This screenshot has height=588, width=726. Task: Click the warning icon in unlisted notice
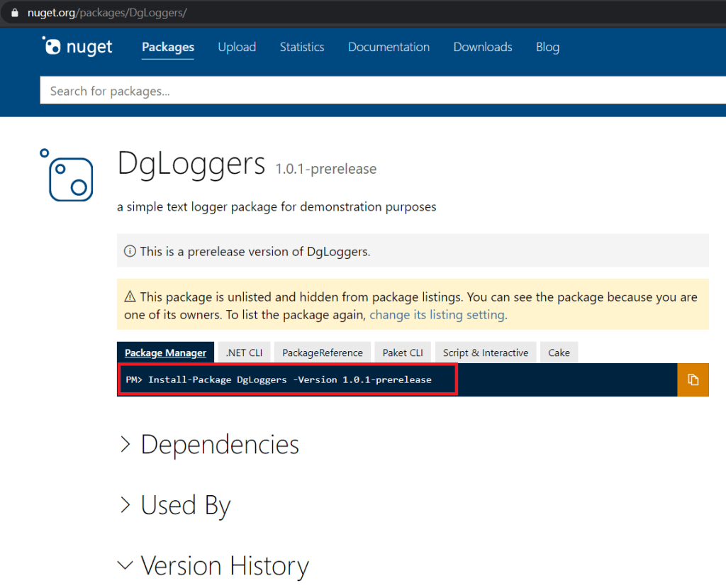pyautogui.click(x=130, y=296)
